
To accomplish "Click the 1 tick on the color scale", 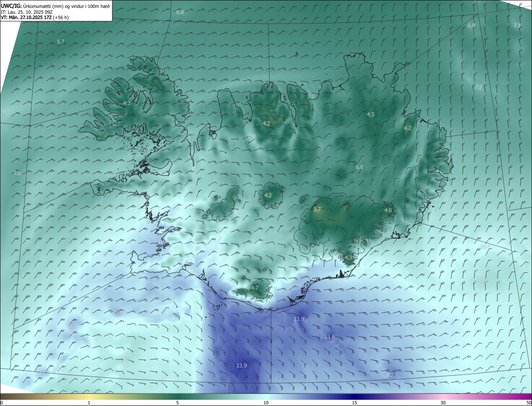I will (89, 403).
